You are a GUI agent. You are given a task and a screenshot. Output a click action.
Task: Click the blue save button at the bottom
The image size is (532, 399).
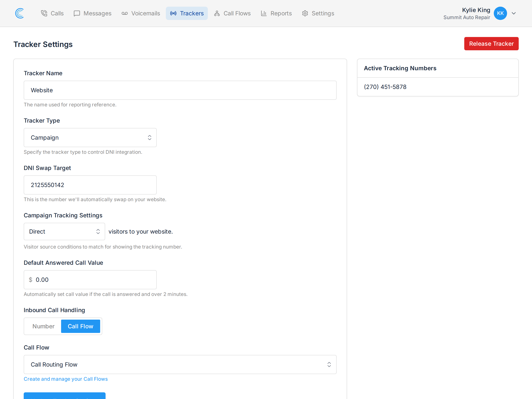coord(64,396)
